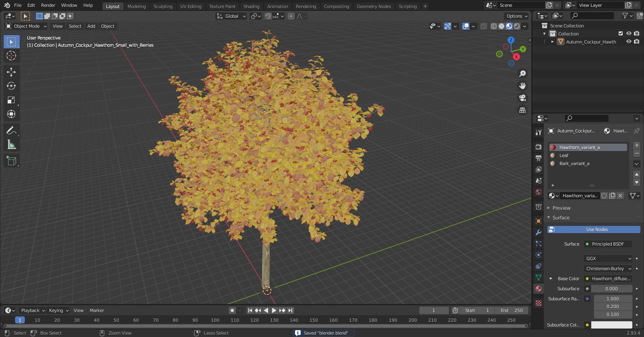Viewport: 644px width, 337px height.
Task: Open the Modifier properties tab
Action: point(539,232)
